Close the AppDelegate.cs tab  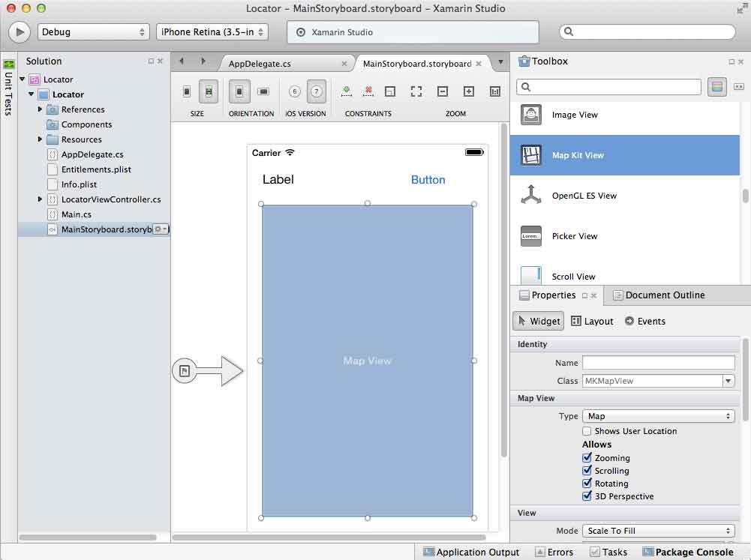(x=344, y=64)
